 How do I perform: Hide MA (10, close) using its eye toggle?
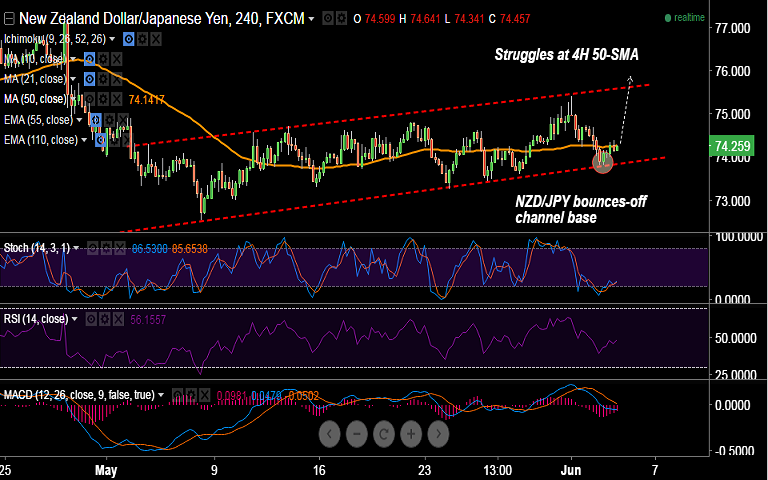tap(89, 60)
